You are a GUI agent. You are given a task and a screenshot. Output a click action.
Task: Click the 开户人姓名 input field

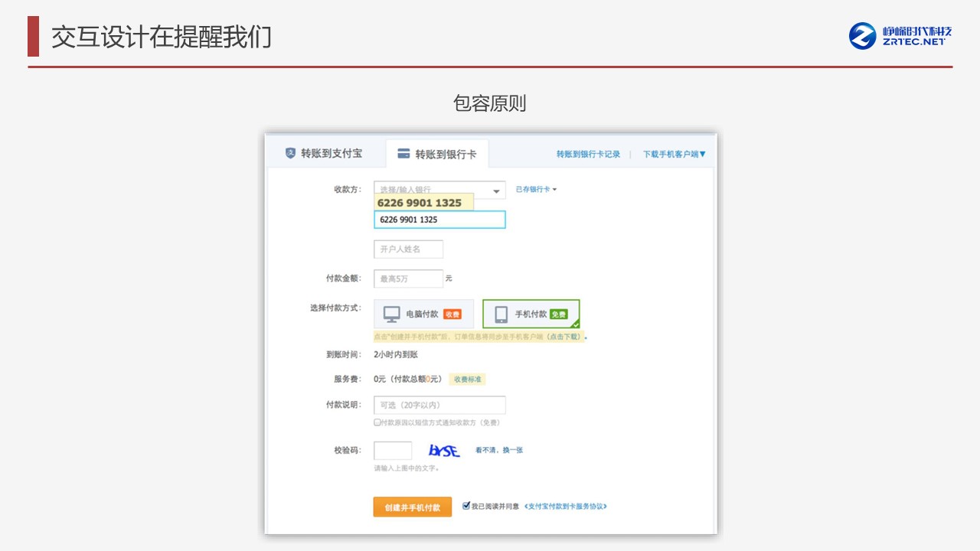click(408, 249)
